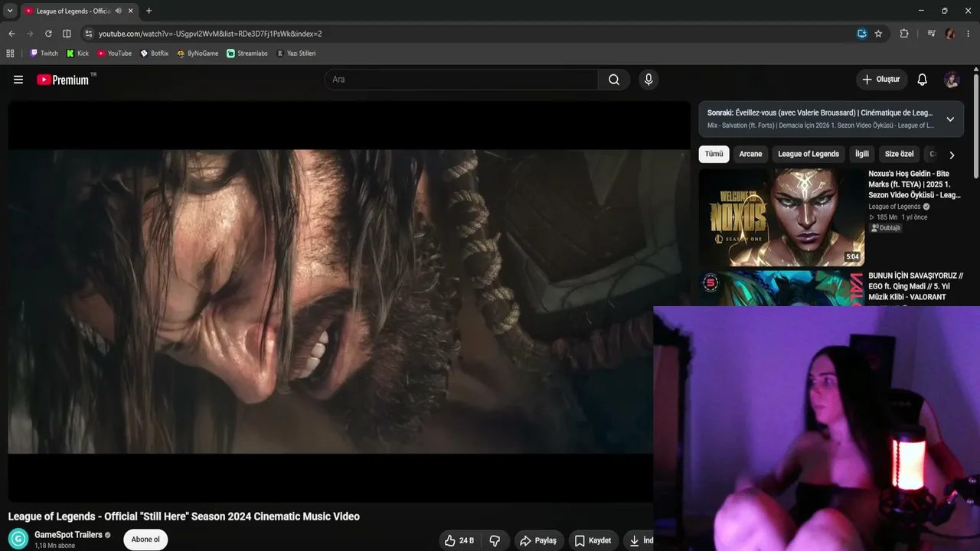Viewport: 980px width, 551px height.
Task: Install the app via address bar icon
Action: (x=861, y=34)
